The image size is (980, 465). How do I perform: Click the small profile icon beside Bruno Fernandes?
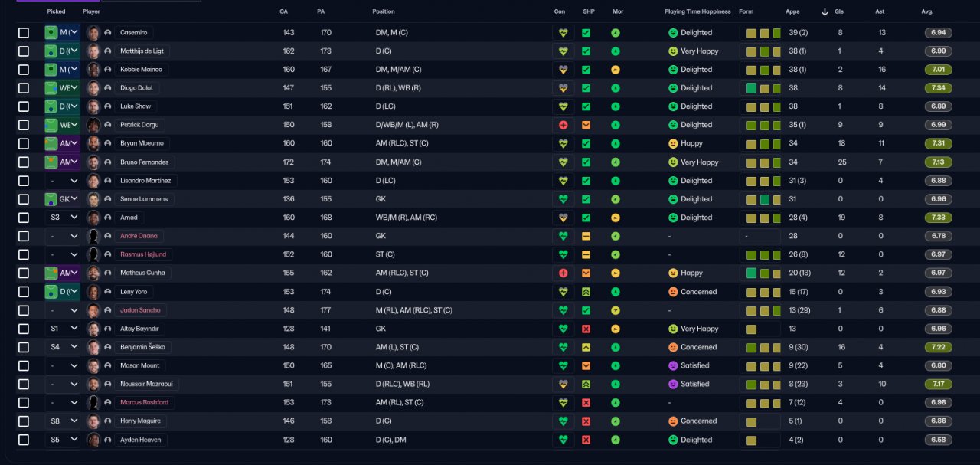point(108,162)
